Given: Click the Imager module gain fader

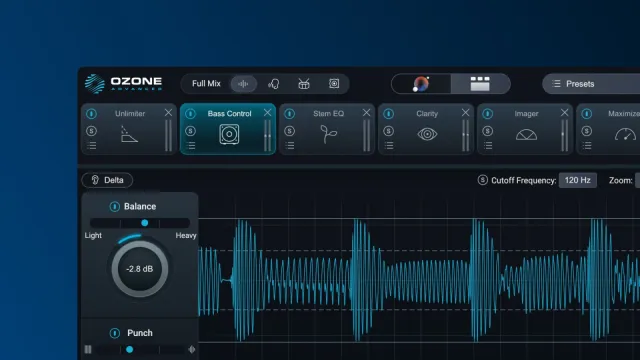Looking at the screenshot, I should point(564,136).
